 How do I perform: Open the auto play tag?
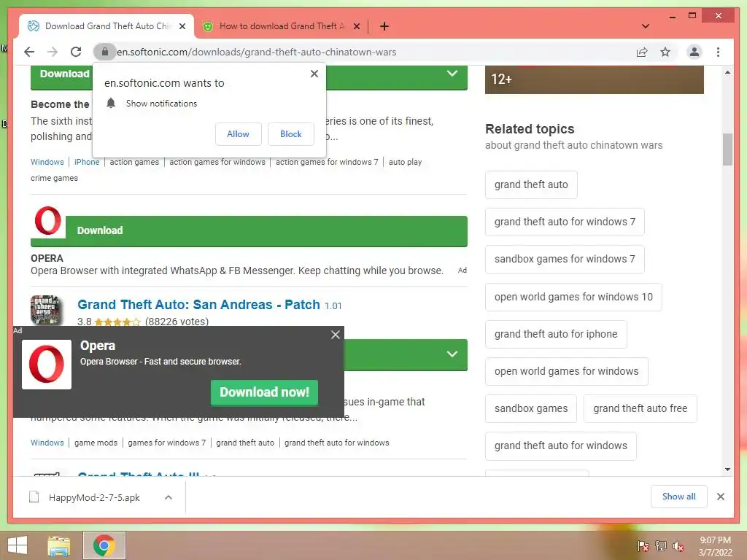point(405,162)
